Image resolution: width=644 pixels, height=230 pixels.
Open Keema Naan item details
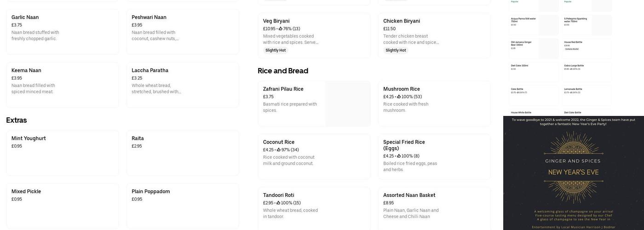click(62, 85)
